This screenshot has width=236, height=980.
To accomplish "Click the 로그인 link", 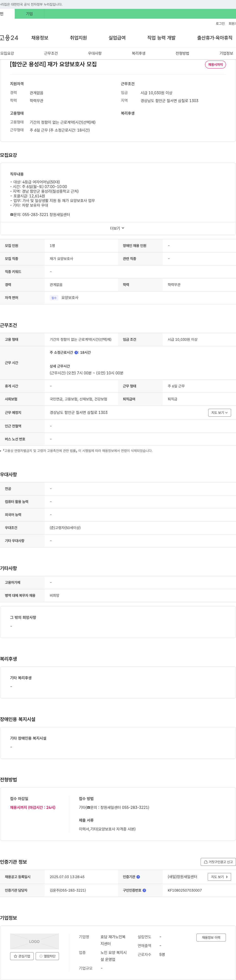I will tap(220, 24).
